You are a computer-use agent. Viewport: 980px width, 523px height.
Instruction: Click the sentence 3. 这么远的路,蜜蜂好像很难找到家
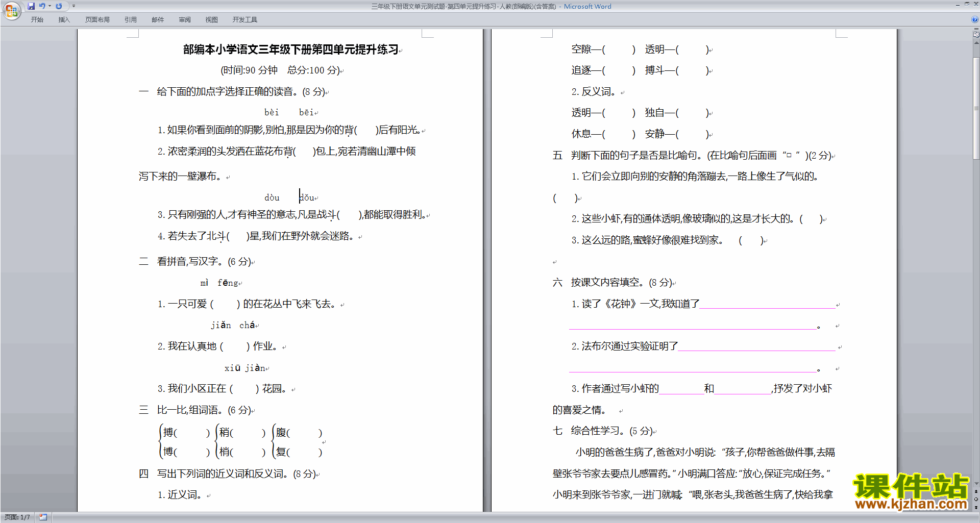point(668,240)
